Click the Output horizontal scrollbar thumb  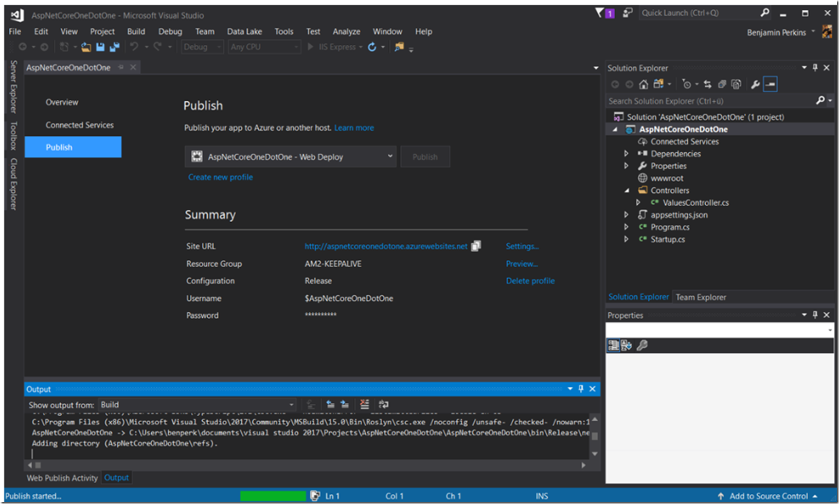point(38,465)
